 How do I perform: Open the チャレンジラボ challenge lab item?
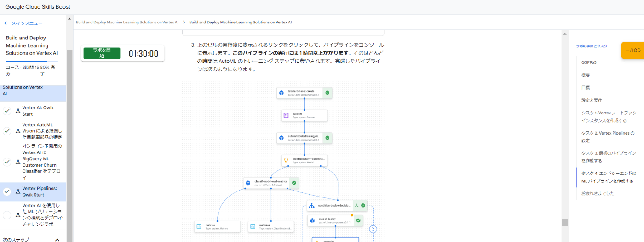pos(43,215)
